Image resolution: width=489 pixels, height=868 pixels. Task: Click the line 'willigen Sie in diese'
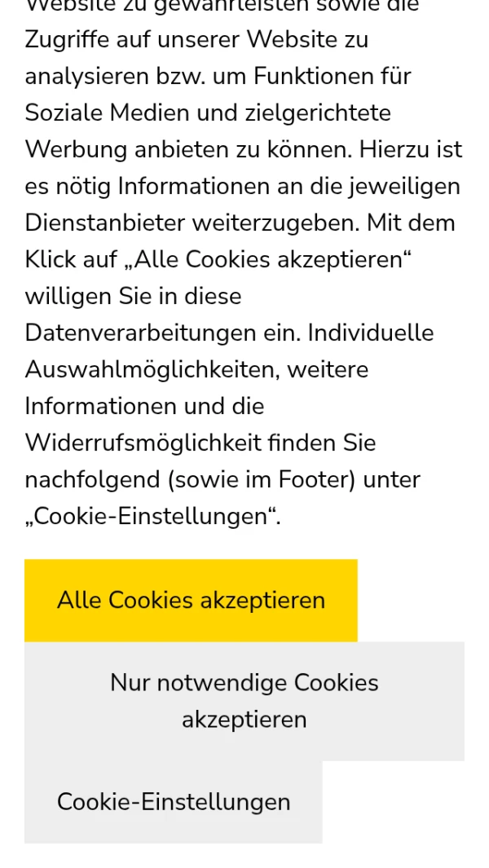point(133,296)
